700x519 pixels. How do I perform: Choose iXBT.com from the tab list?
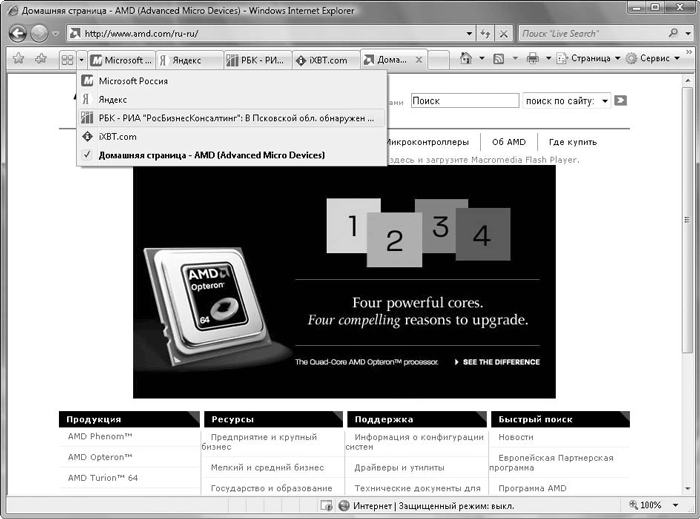point(117,137)
